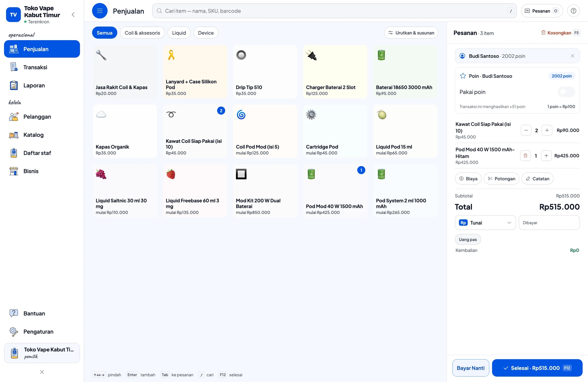Click the item search field
588x382 pixels.
(x=334, y=11)
